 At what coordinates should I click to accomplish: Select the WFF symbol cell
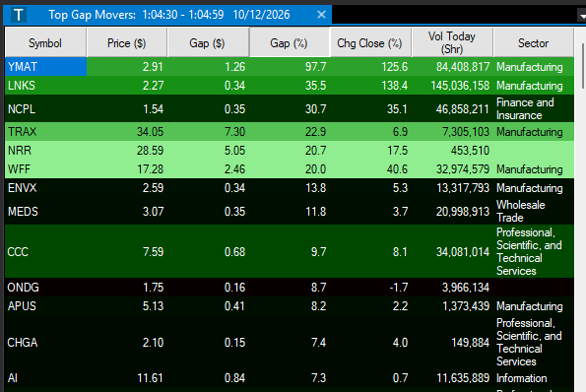pyautogui.click(x=45, y=168)
